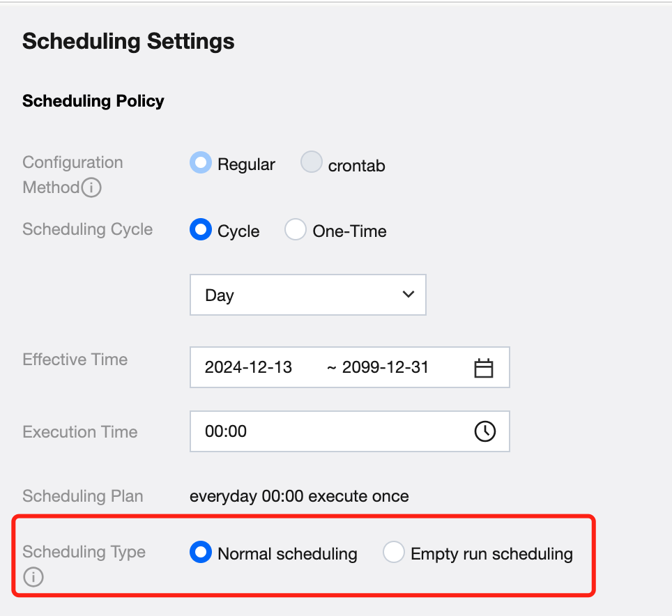Click the Scheduling Plan label

tap(83, 496)
